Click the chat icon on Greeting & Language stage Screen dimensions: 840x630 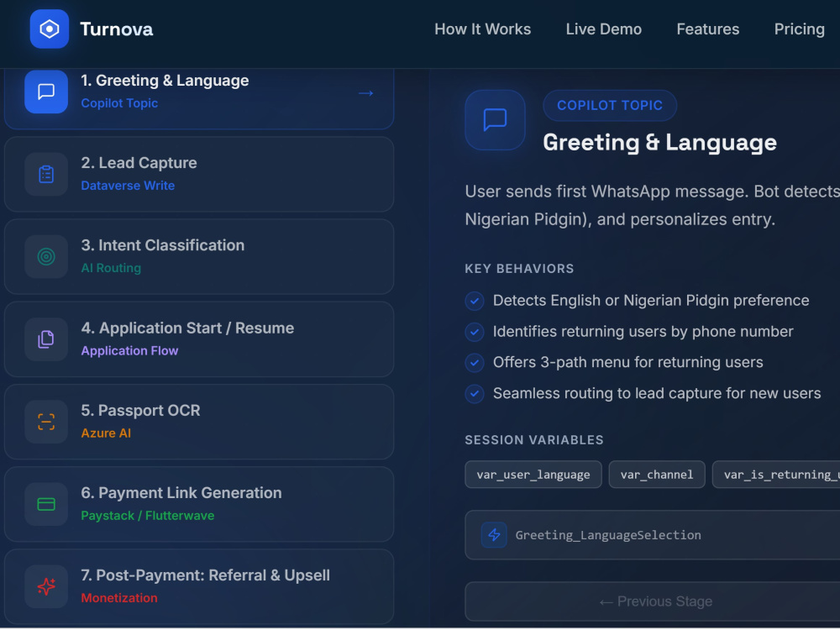(46, 92)
